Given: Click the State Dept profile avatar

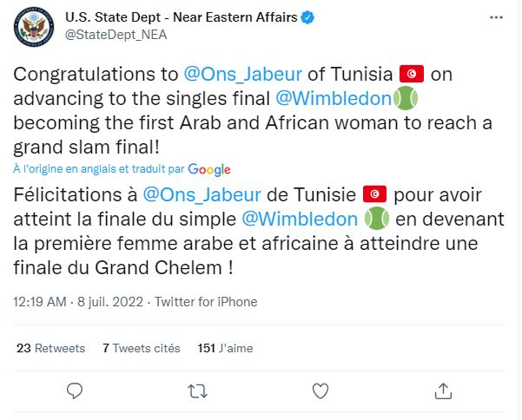Looking at the screenshot, I should pyautogui.click(x=33, y=25).
